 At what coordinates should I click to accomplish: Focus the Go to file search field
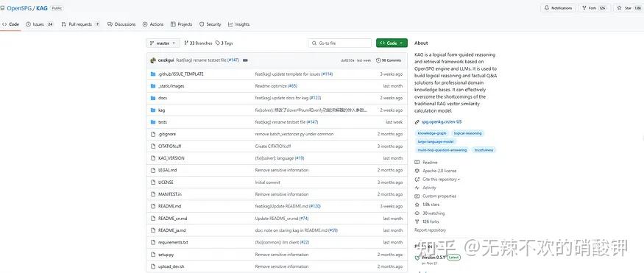339,43
